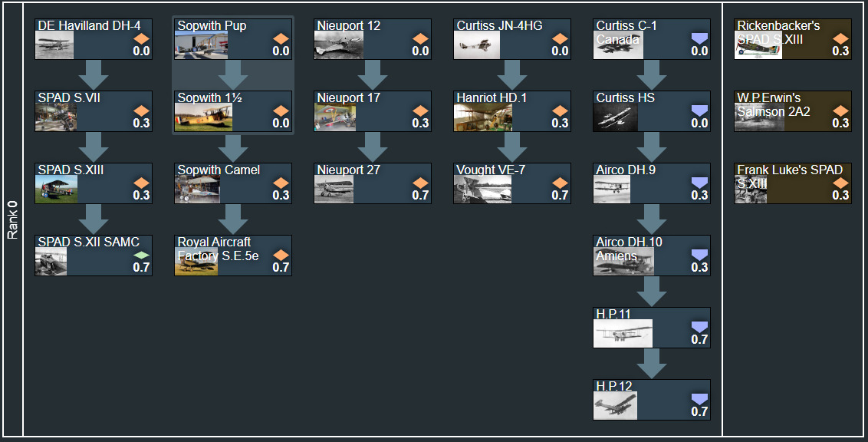
Task: Select W.P.Erwin's Salmson 2A2 premium card
Action: point(792,110)
